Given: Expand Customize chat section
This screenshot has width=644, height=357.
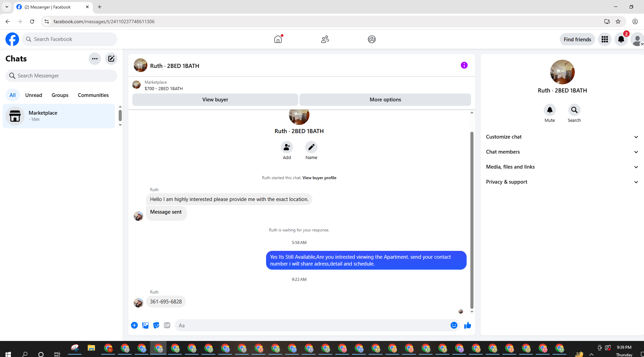Looking at the screenshot, I should [562, 137].
